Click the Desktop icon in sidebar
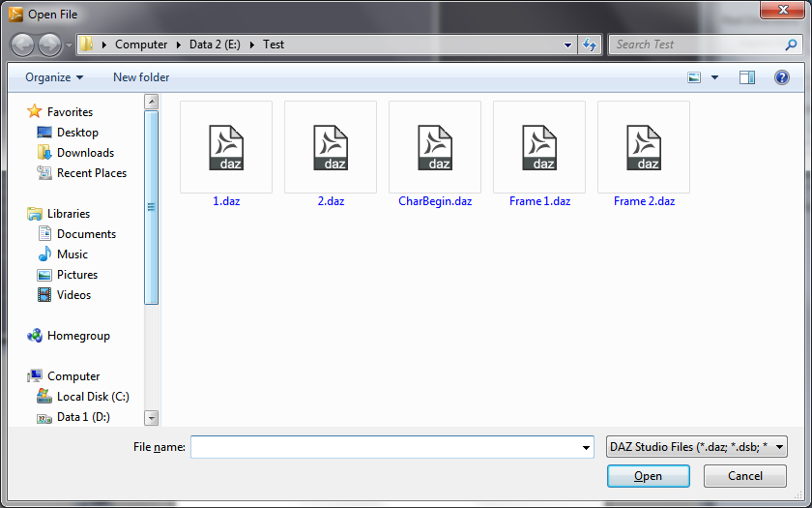This screenshot has height=508, width=812. [x=44, y=133]
